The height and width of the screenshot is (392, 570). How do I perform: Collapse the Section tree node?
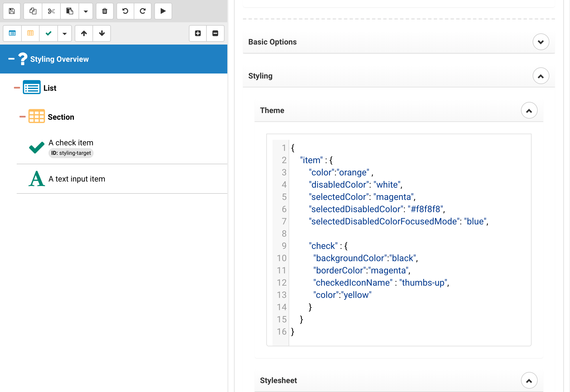click(x=22, y=117)
